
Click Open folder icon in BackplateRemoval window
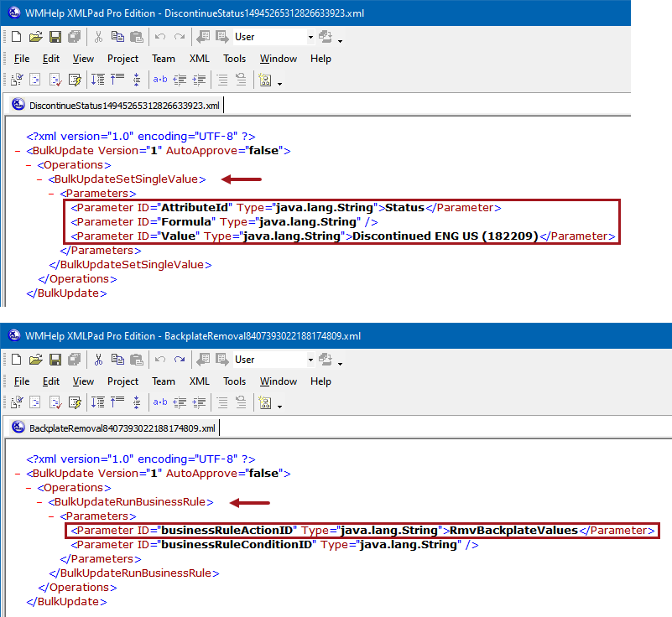[34, 360]
